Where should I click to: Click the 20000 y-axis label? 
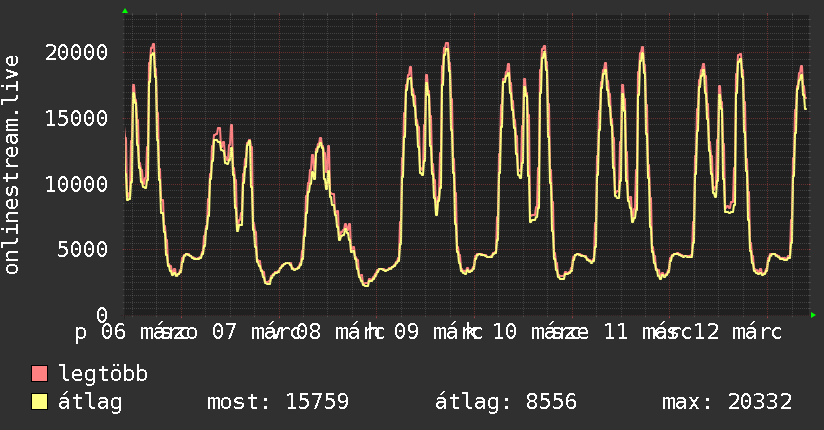pos(78,52)
